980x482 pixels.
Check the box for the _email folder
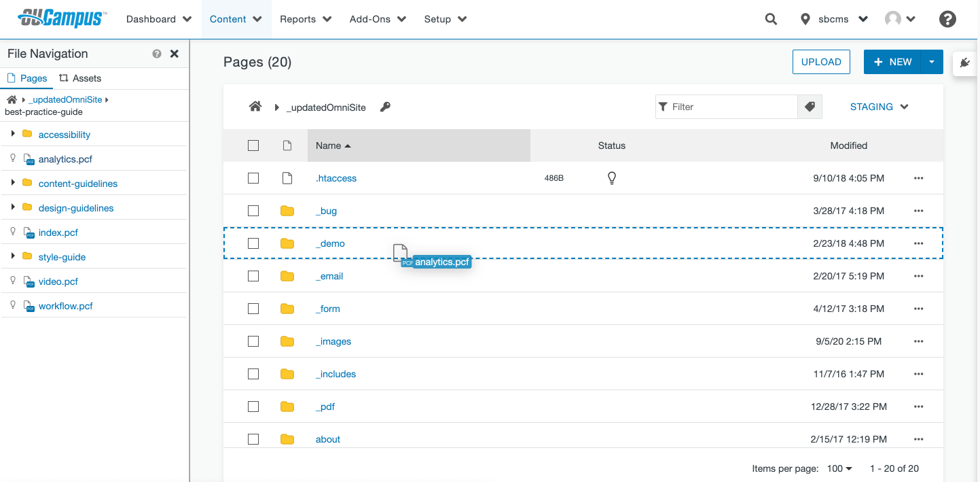(253, 276)
